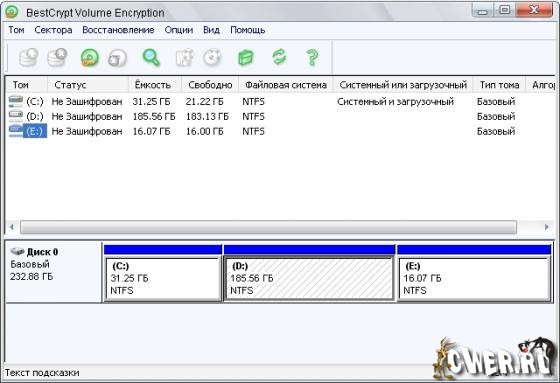Click the green question mark help icon

pos(312,58)
